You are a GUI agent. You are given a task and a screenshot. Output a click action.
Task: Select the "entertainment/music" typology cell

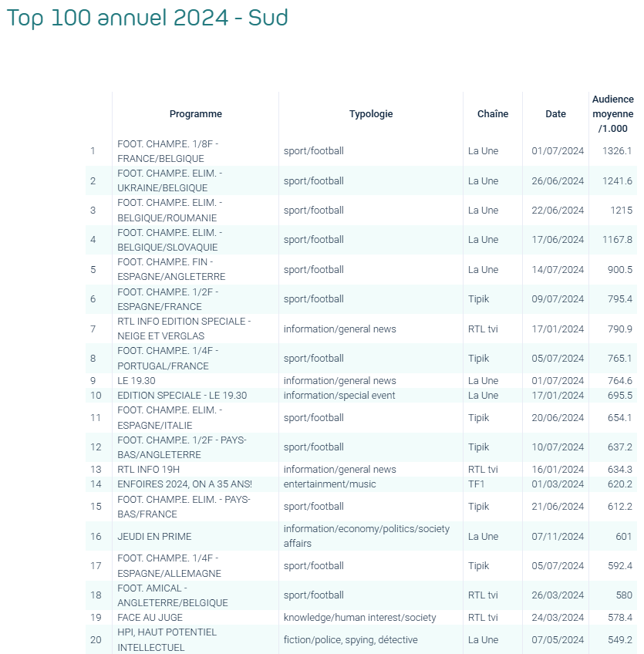(x=332, y=484)
